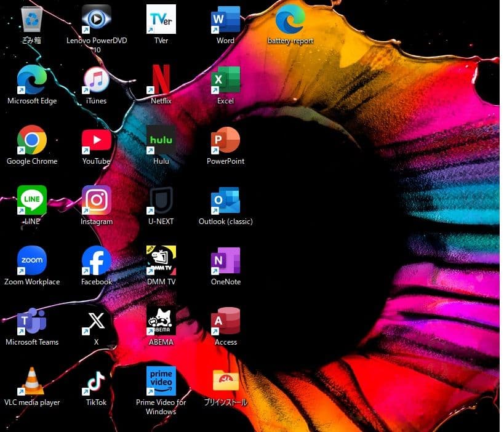This screenshot has height=432, width=504.
Task: Select the VLC media player icon
Action: 31,382
